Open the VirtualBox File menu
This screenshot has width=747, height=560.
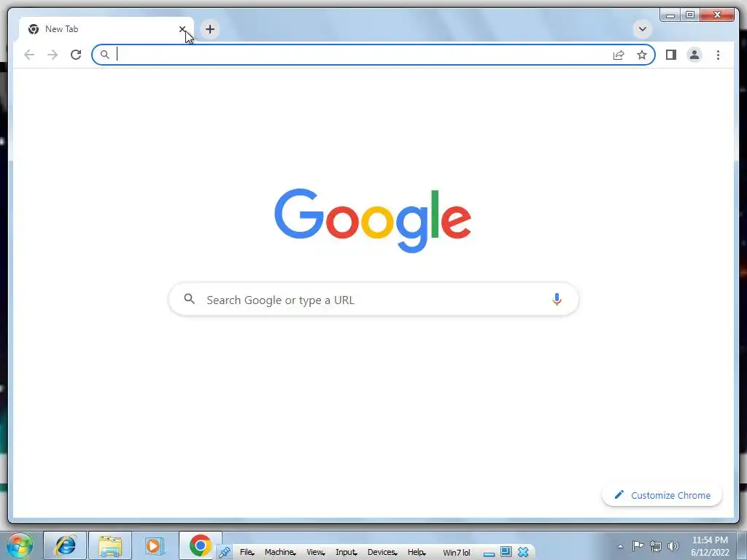click(247, 553)
